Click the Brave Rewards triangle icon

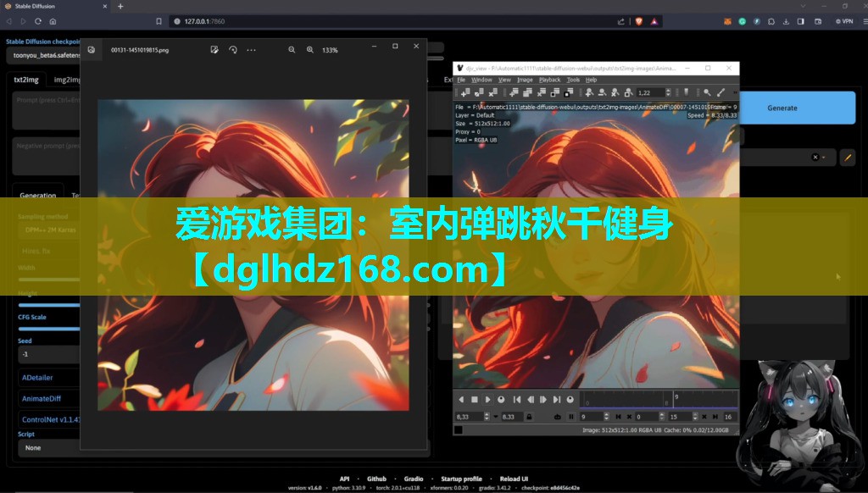click(x=654, y=21)
